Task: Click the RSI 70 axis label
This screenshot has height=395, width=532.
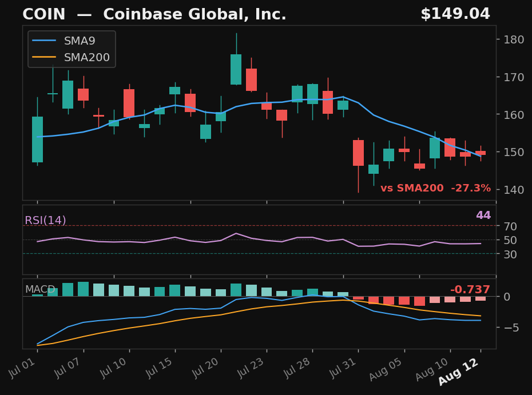Action: (x=510, y=226)
